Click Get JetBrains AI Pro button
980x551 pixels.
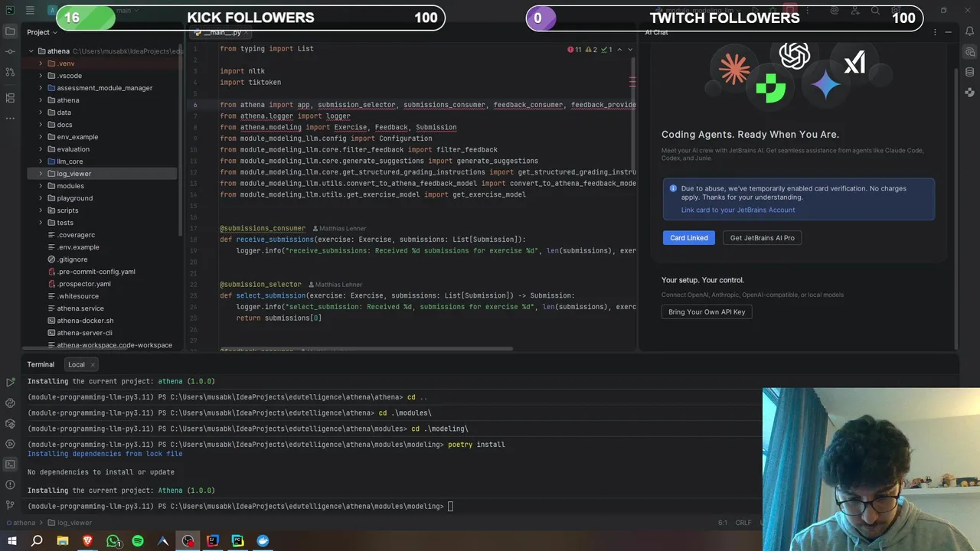tap(762, 238)
